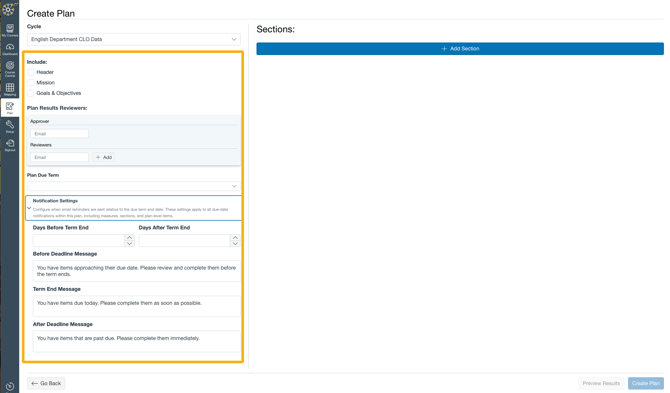This screenshot has height=393, width=670.
Task: Click the Plan Results Reviewers label
Action: (x=57, y=108)
